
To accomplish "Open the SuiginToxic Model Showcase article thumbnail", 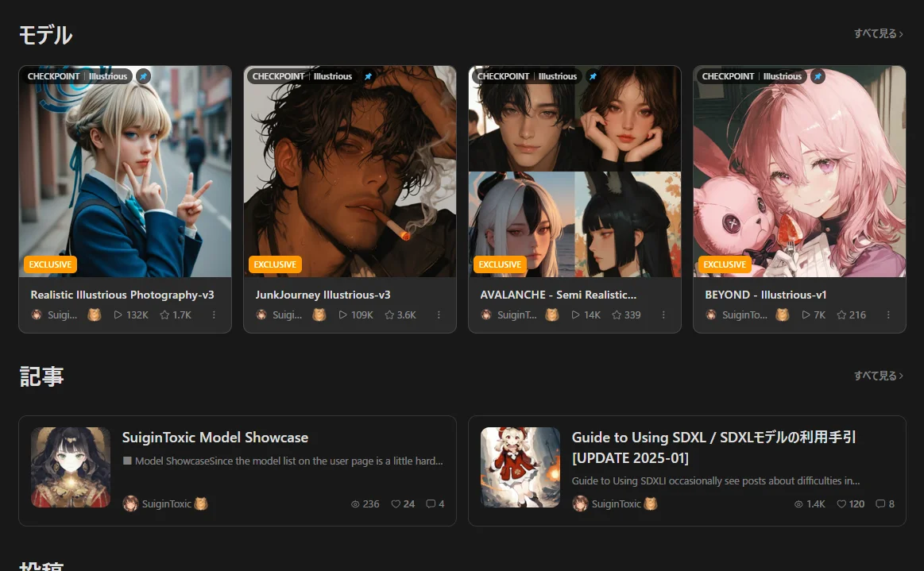I will click(x=71, y=467).
